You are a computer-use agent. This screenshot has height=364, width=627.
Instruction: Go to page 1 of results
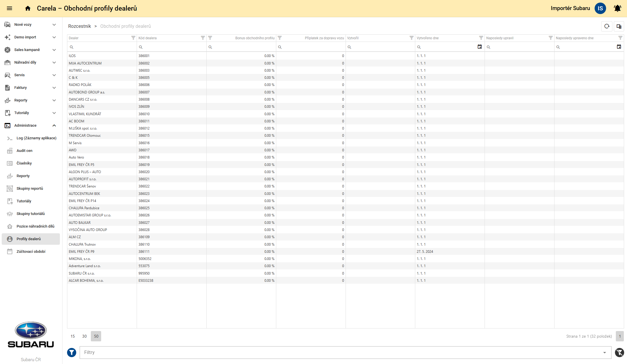(x=620, y=336)
